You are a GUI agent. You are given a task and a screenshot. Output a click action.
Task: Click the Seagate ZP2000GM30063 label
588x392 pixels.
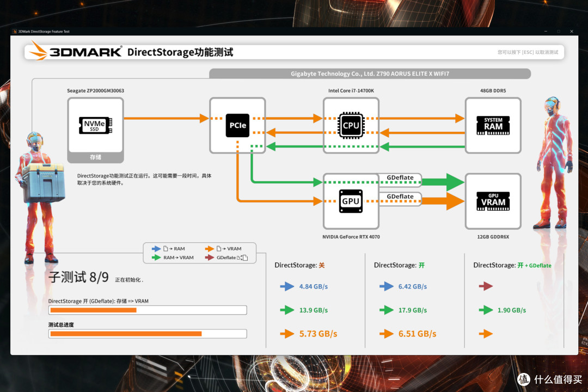pos(95,91)
